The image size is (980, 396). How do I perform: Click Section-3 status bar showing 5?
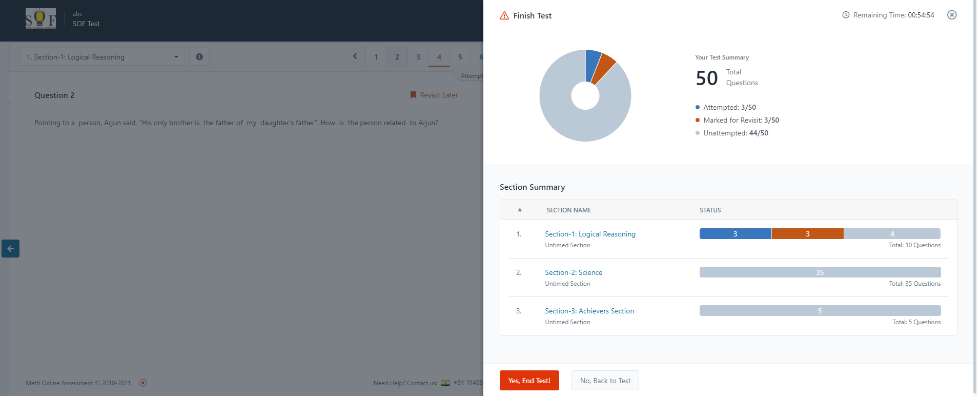click(x=820, y=311)
